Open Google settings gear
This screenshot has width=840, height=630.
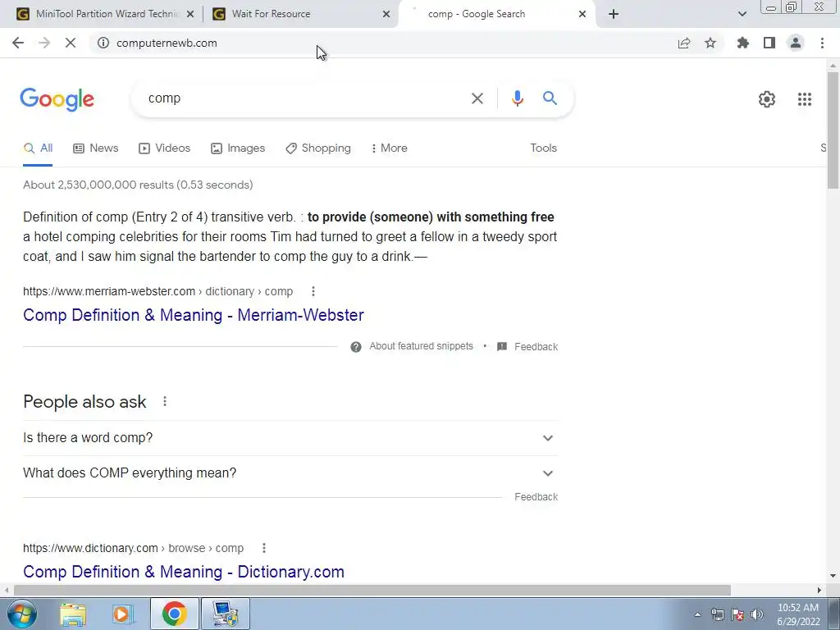pyautogui.click(x=767, y=99)
